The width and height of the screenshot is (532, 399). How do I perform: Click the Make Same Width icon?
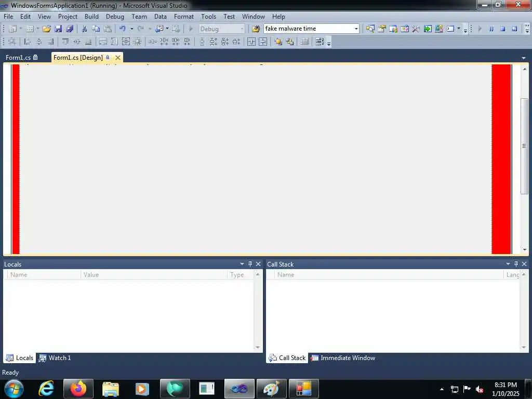pyautogui.click(x=103, y=42)
